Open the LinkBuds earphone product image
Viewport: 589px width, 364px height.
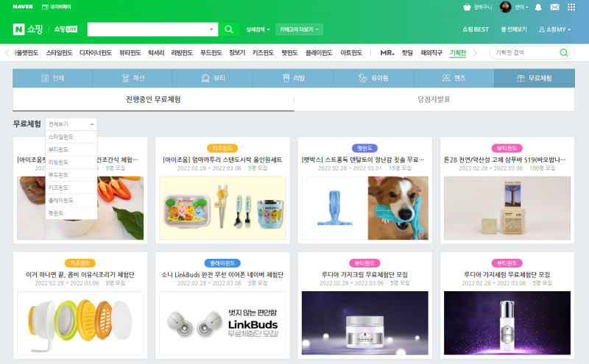point(222,323)
